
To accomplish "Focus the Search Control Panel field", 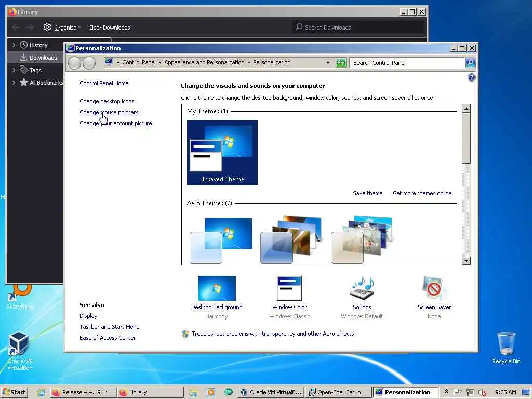I will coord(407,63).
